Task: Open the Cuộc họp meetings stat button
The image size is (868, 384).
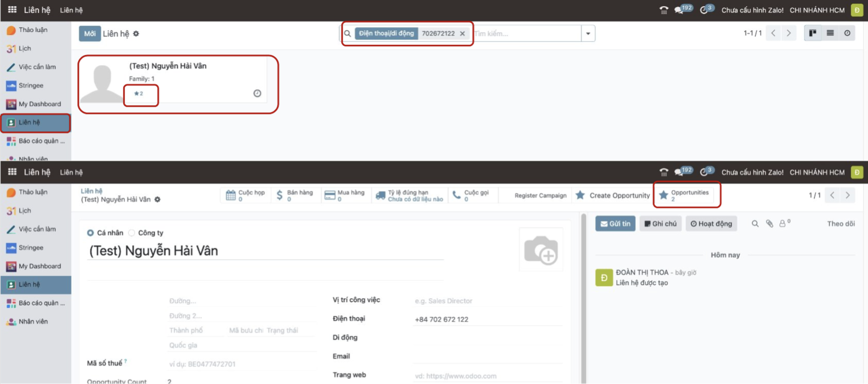Action: pos(246,195)
